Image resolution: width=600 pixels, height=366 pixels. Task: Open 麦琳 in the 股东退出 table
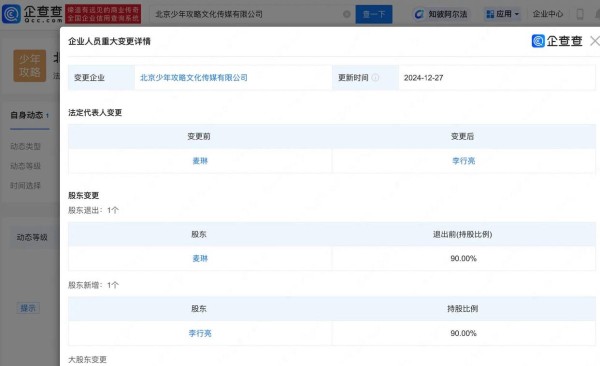200,258
